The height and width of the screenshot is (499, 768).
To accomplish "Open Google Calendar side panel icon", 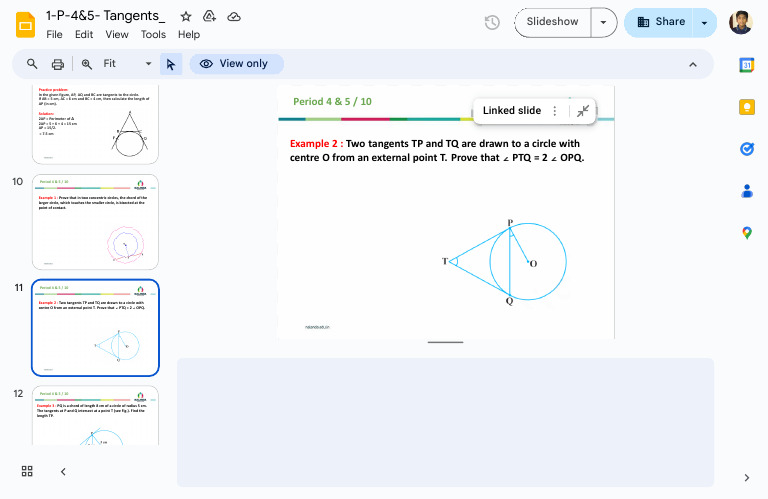I will pyautogui.click(x=746, y=65).
